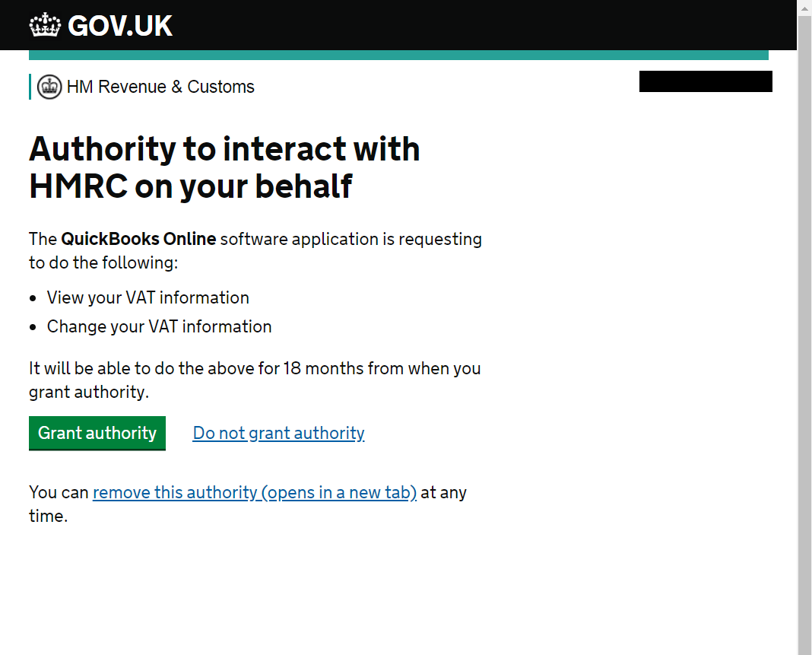This screenshot has width=812, height=655.
Task: Click the green Grant authority button
Action: (x=97, y=433)
